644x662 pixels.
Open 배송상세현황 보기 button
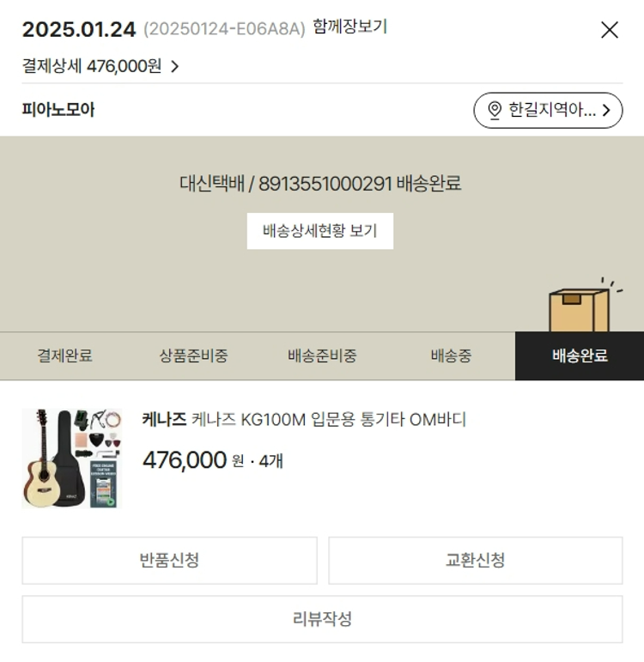click(x=320, y=231)
